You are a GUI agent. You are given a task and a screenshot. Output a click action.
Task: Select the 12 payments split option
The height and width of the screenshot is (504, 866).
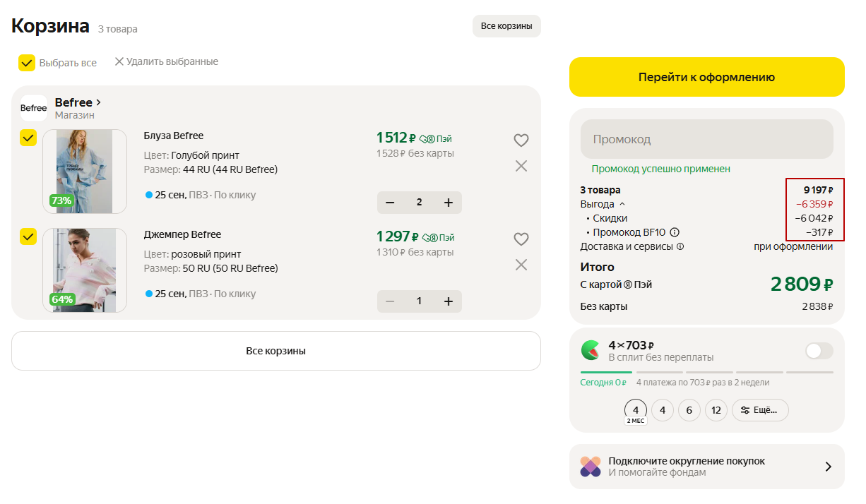pos(716,410)
